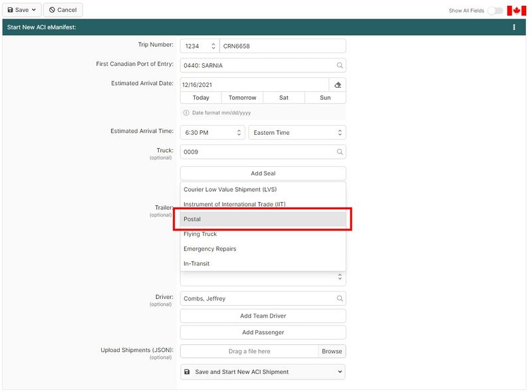This screenshot has height=392, width=532.
Task: Select Postal from the dropdown list
Action: [x=263, y=219]
